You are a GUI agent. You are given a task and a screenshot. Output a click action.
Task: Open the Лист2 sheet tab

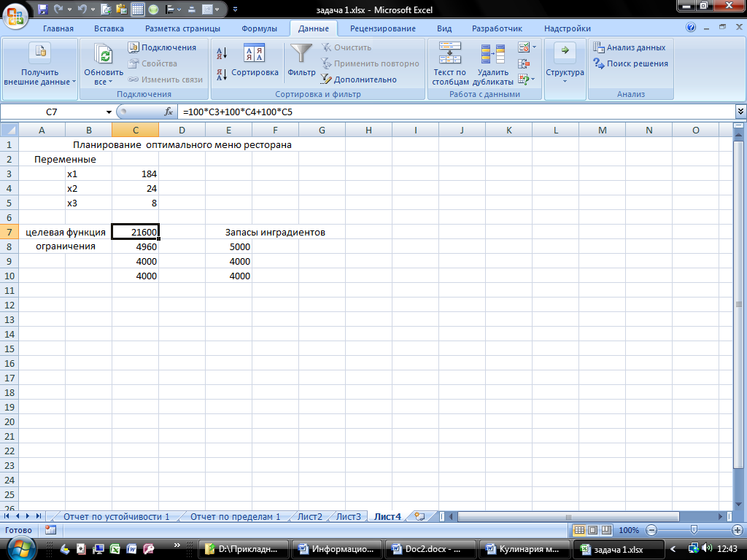309,517
